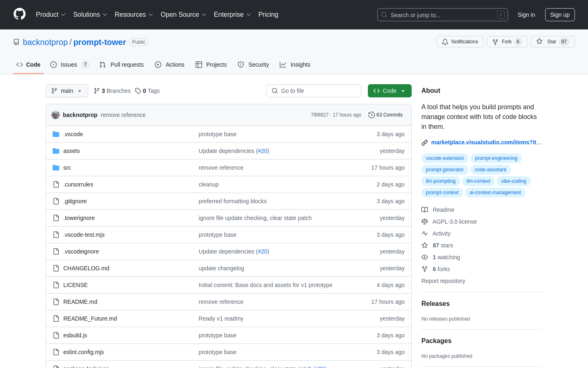Switch to the Projects tab
588x368 pixels.
pyautogui.click(x=211, y=65)
